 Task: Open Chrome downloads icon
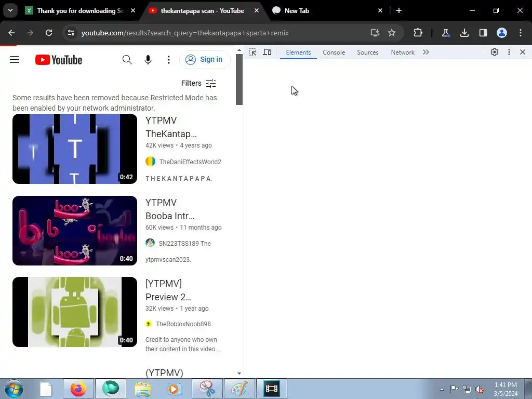(464, 33)
